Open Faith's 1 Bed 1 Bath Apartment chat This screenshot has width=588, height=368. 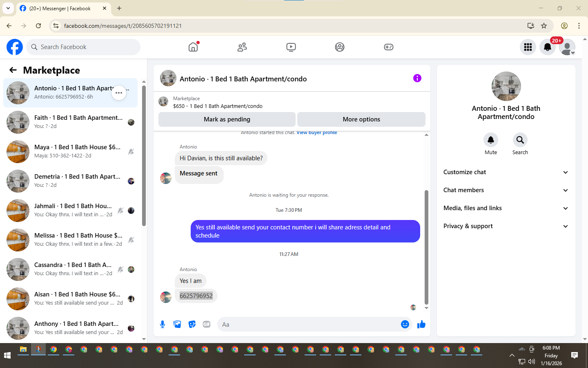point(70,122)
